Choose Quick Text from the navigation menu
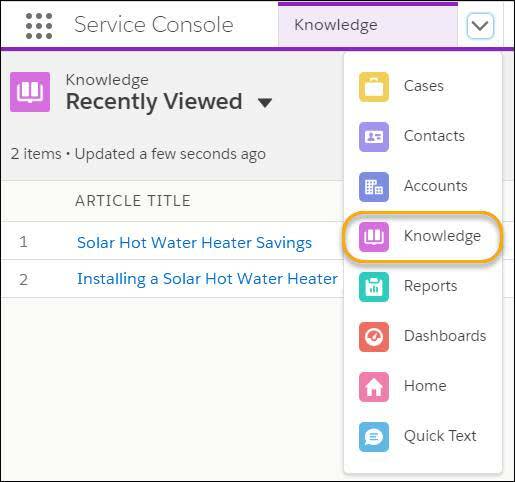Image resolution: width=515 pixels, height=482 pixels. [x=423, y=437]
